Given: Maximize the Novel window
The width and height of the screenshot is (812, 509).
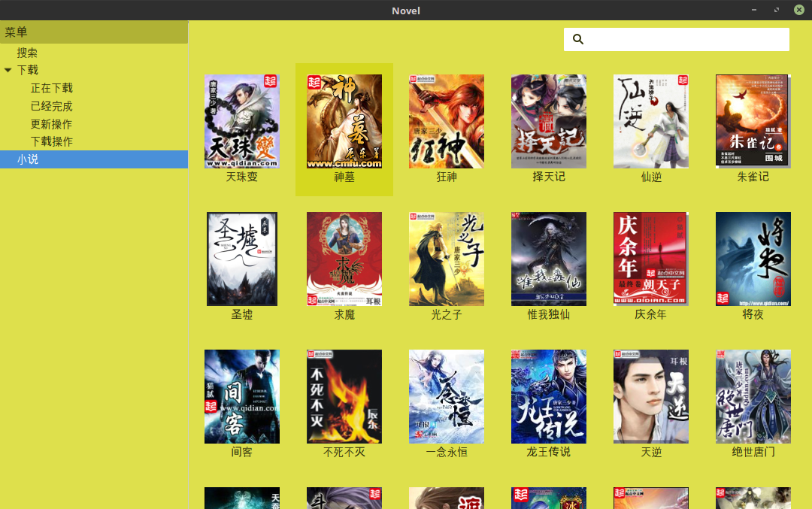Looking at the screenshot, I should 776,10.
